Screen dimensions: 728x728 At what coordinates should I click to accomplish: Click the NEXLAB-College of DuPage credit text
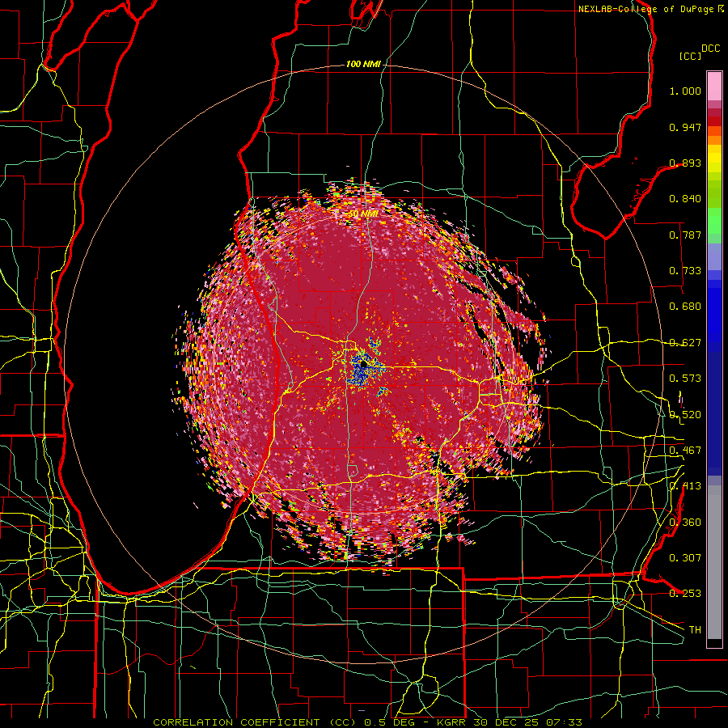coord(645,9)
